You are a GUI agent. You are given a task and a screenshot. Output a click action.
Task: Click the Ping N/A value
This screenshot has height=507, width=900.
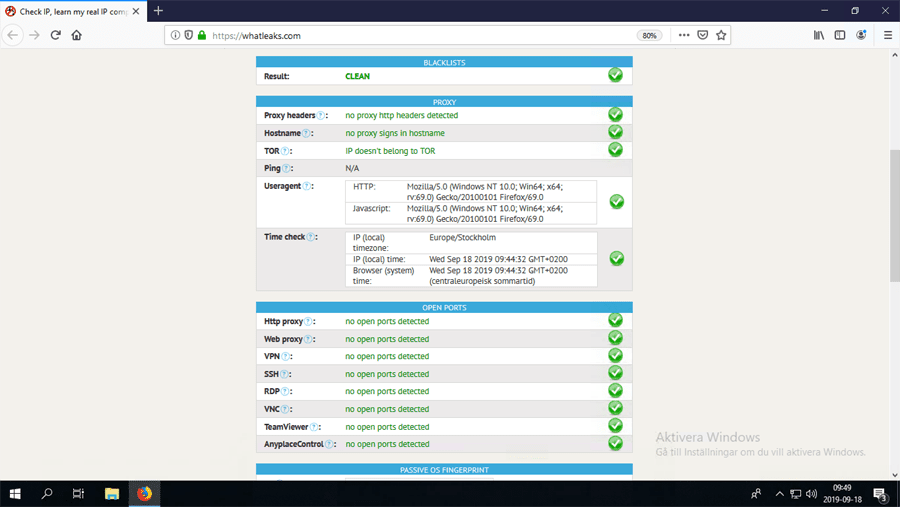[352, 168]
